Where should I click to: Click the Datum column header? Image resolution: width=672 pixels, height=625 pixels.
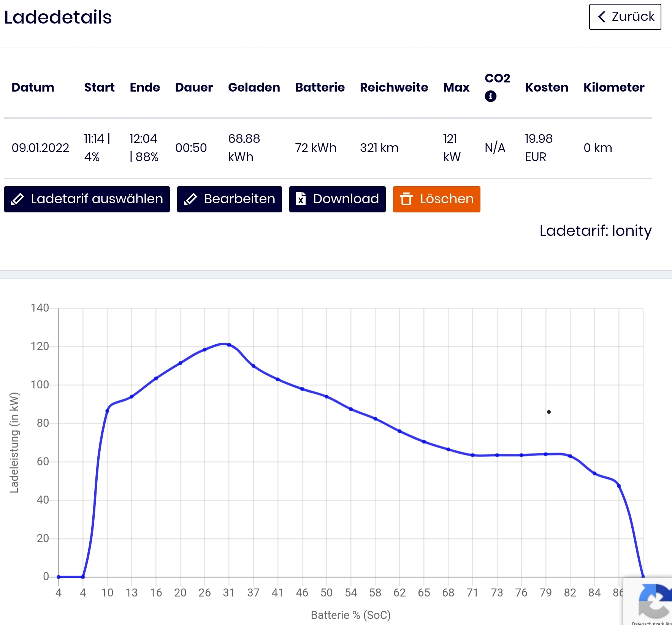click(x=33, y=87)
